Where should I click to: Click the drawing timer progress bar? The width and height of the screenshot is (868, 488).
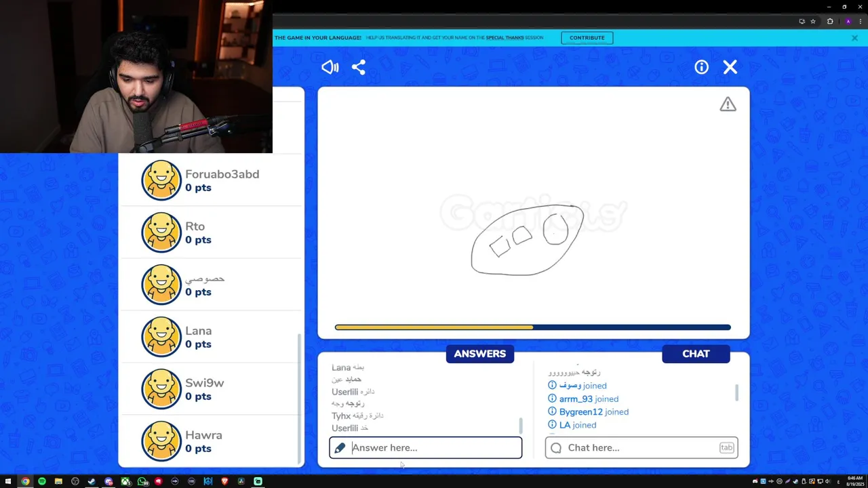click(533, 327)
